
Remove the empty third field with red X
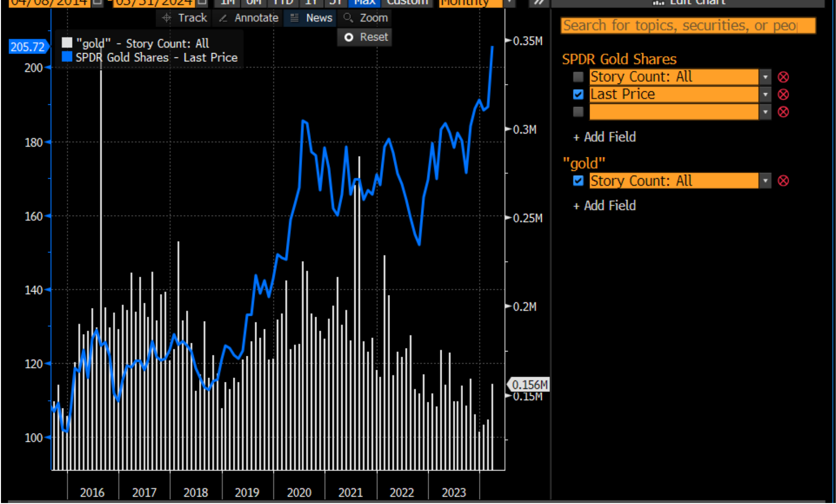click(x=783, y=112)
